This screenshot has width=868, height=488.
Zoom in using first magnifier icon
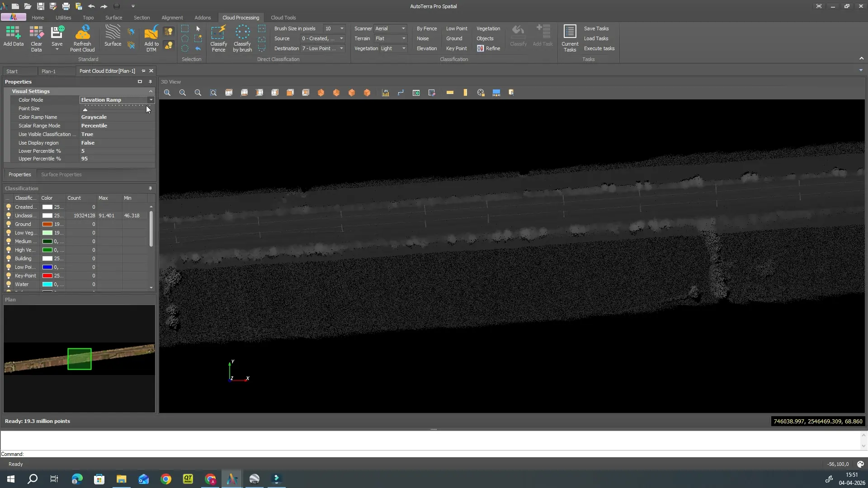[167, 93]
